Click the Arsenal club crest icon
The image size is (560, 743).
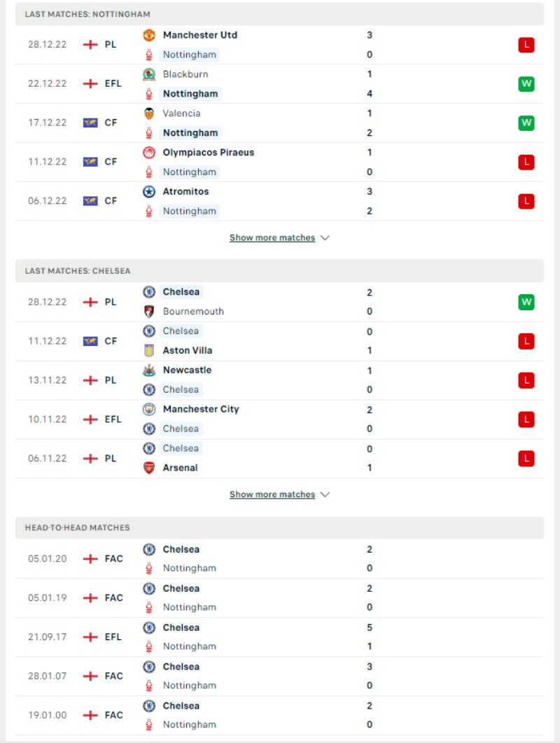pos(149,468)
